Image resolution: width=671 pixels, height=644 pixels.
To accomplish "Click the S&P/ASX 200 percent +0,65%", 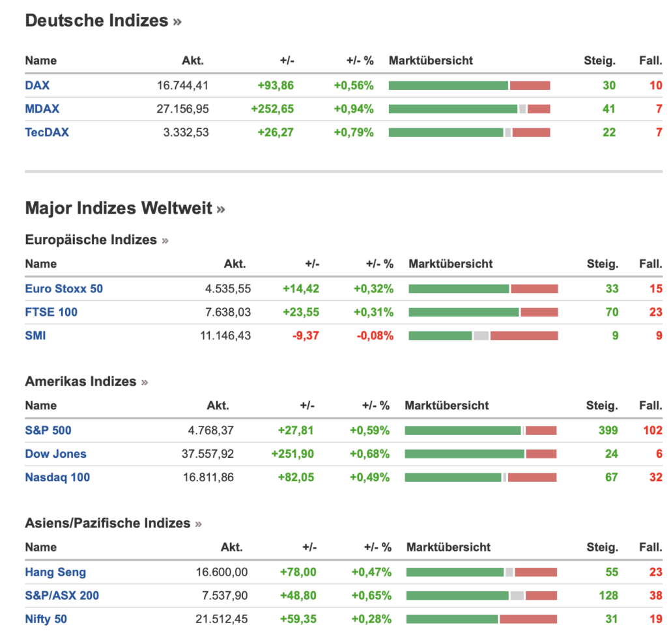I will [x=371, y=596].
